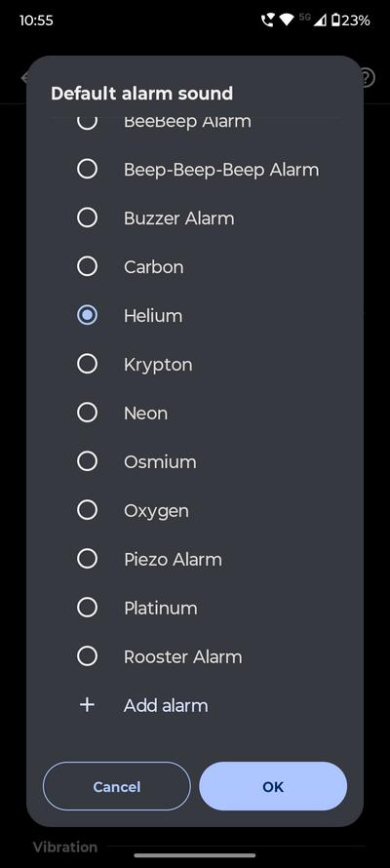Screen dimensions: 390x868
Task: Tap the Add alarm label
Action: tap(166, 705)
